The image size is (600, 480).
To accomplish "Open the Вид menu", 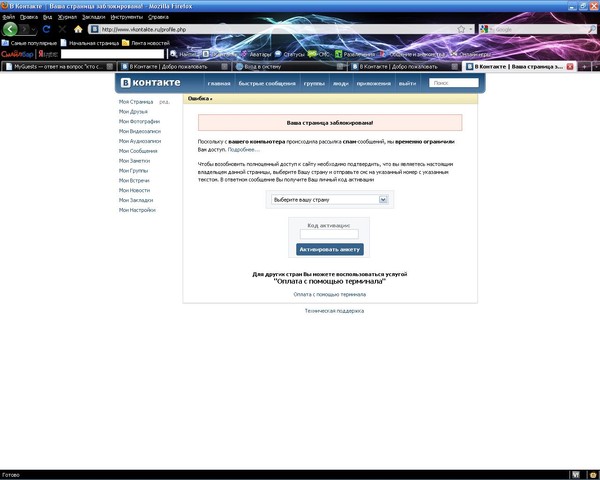I will click(47, 17).
